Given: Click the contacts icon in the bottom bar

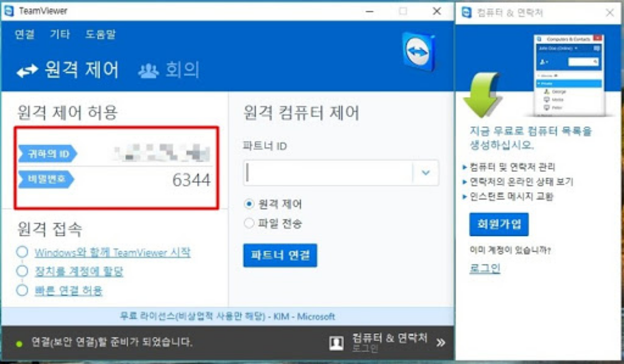Looking at the screenshot, I should [336, 343].
